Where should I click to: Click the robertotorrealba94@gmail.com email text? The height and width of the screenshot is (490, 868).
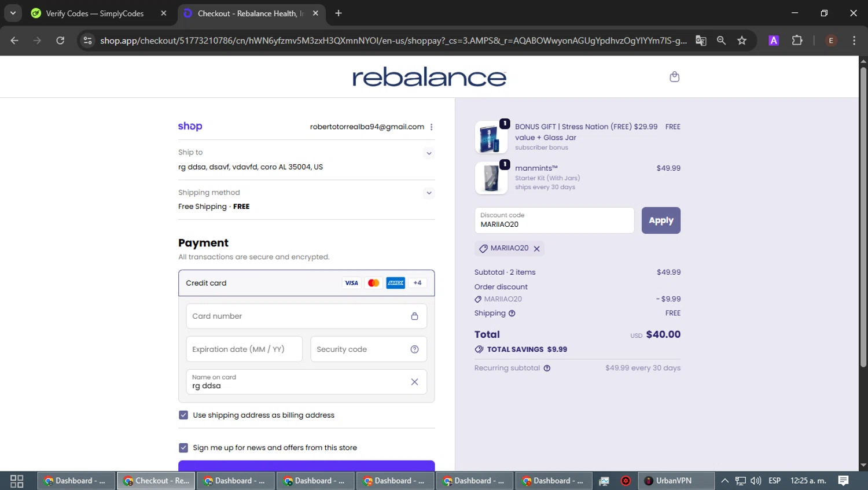(367, 127)
